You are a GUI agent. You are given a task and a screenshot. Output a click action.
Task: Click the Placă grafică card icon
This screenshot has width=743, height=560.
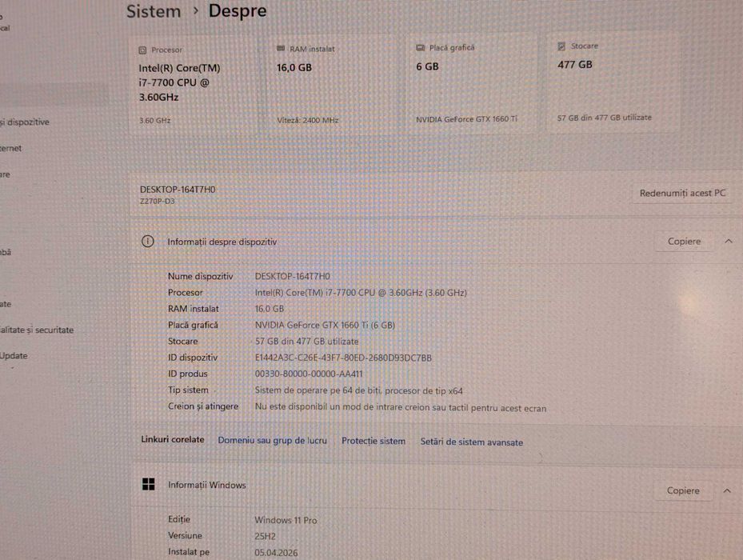(421, 48)
